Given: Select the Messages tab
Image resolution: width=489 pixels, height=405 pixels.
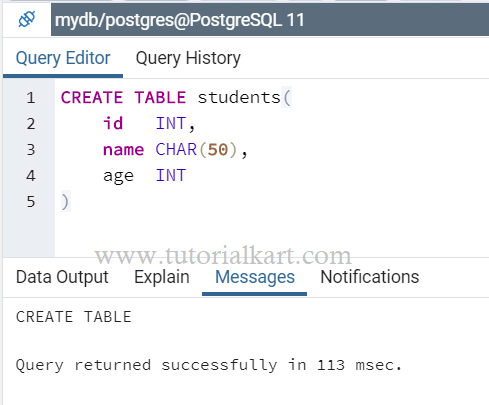Looking at the screenshot, I should point(255,277).
